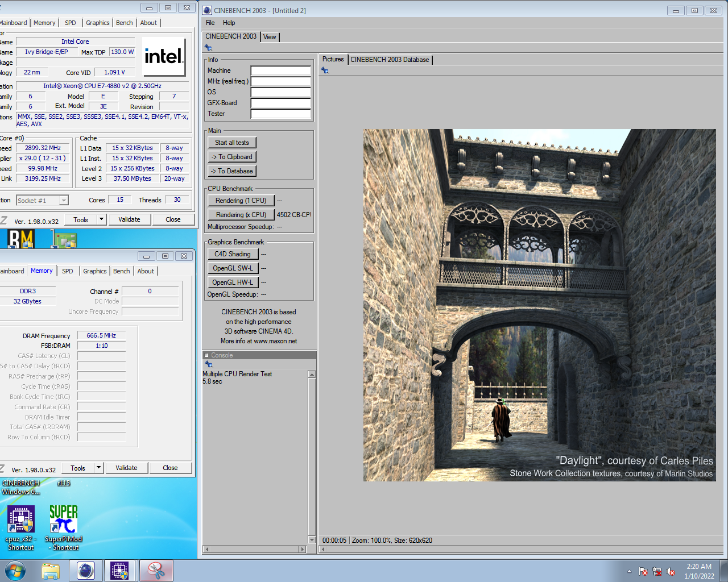Click Action Center flag tray icon
The width and height of the screenshot is (728, 582).
click(643, 571)
